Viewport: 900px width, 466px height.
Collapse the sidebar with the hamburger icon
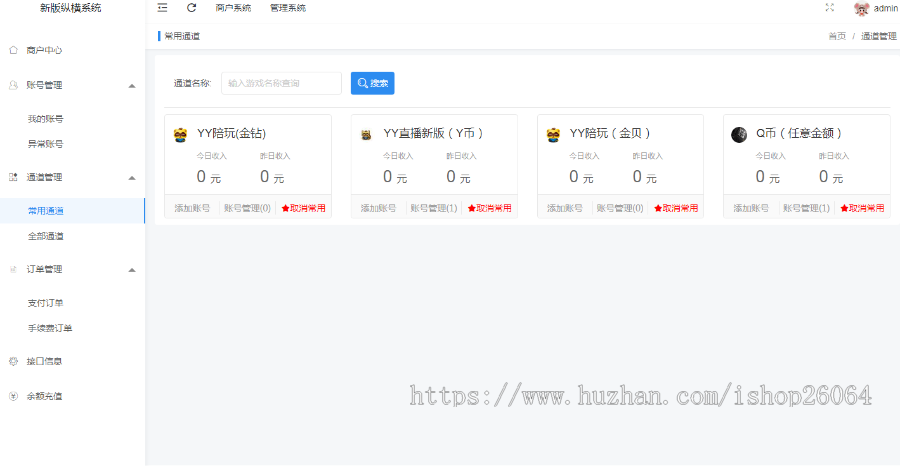pos(162,7)
